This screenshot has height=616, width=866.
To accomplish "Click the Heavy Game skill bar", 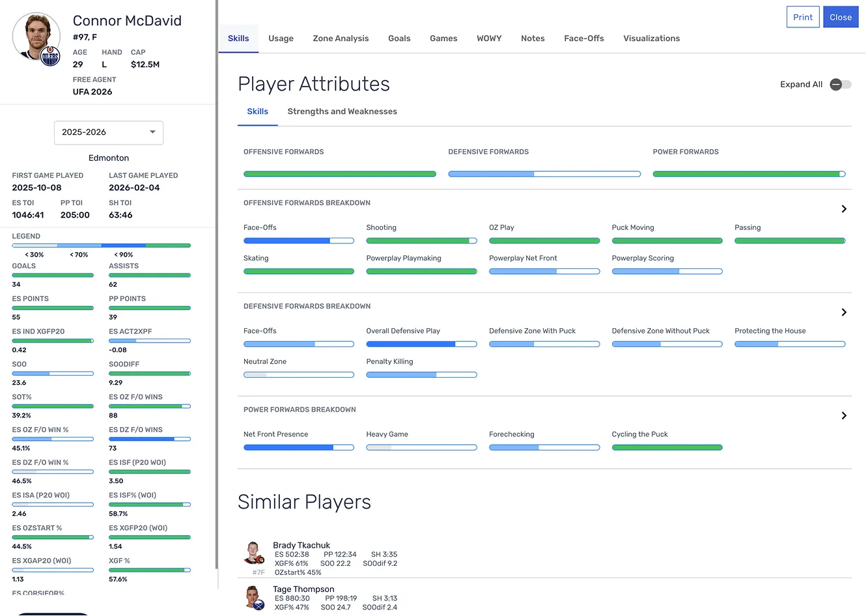I will click(x=421, y=448).
